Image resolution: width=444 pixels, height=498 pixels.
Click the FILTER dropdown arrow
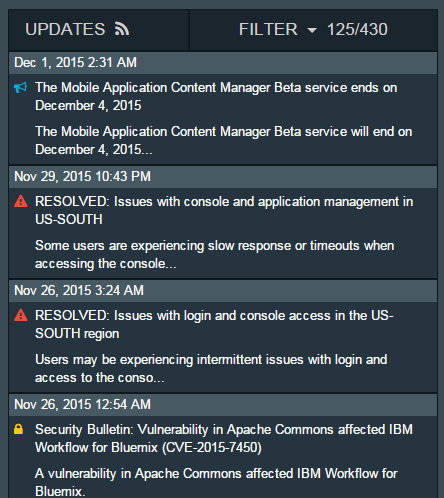coord(312,30)
